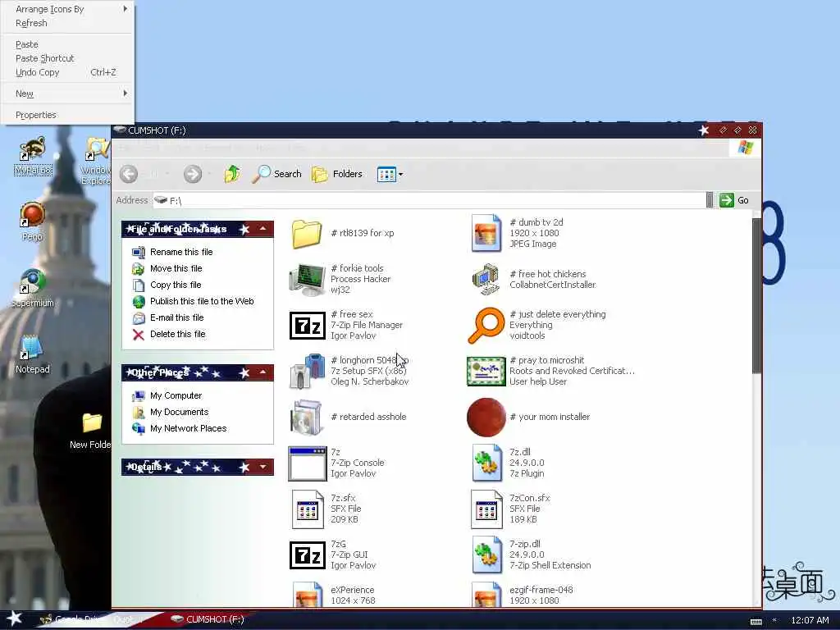Open the Search magnifier toolbar button

point(276,174)
